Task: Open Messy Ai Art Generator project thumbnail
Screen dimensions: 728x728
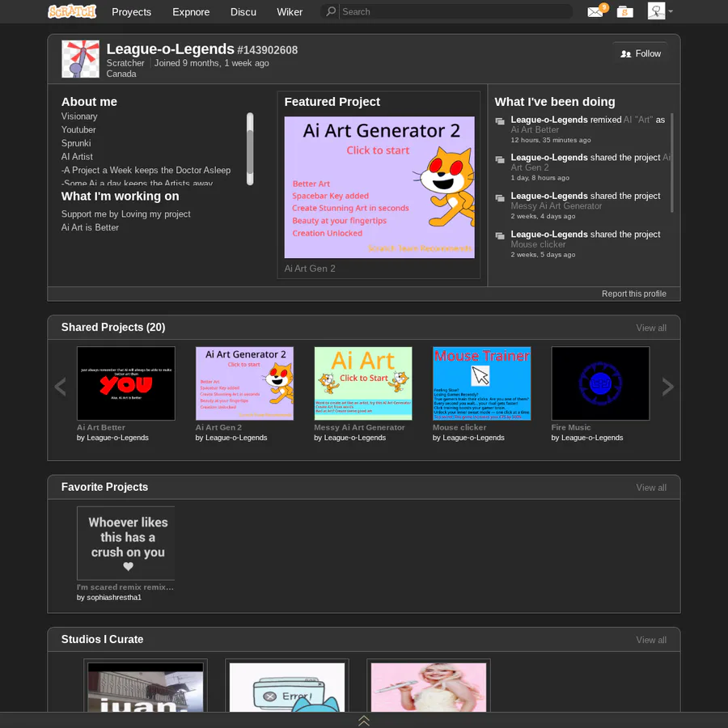Action: point(363,383)
